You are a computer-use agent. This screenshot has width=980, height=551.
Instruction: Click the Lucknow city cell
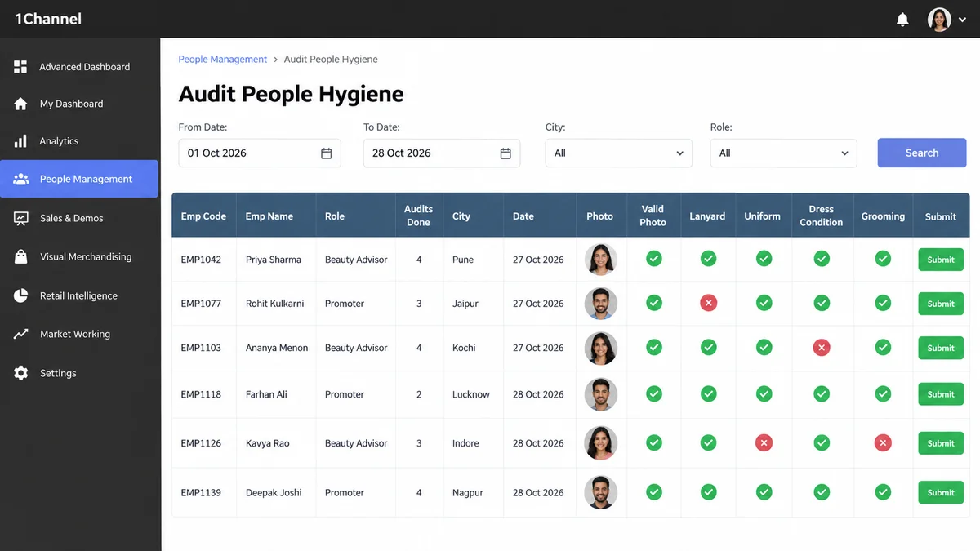click(x=471, y=394)
